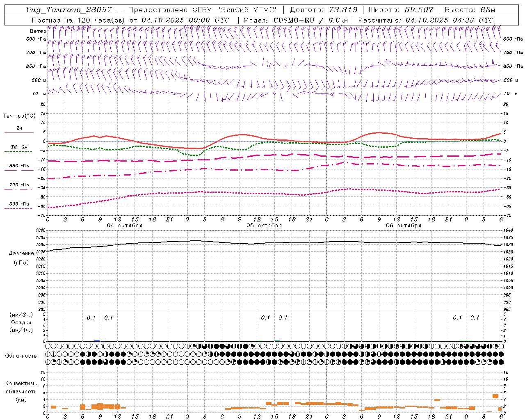The width and height of the screenshot is (525, 420).
Task: Click the date label 06 октября
Action: (404, 226)
